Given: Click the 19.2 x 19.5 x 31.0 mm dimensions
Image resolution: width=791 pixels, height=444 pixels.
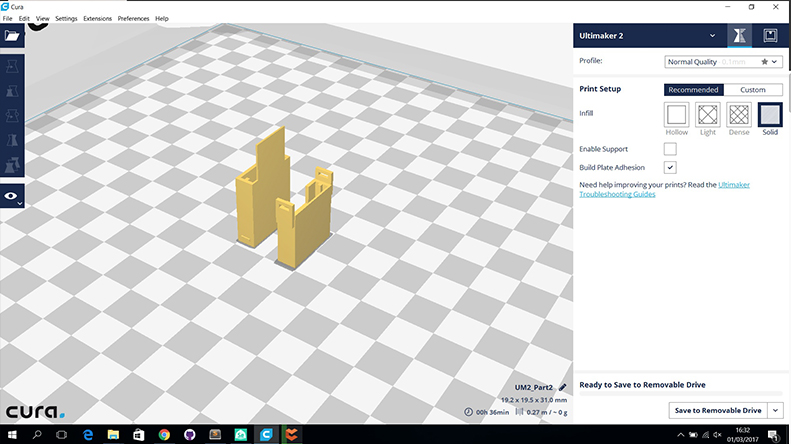Looking at the screenshot, I should [534, 400].
